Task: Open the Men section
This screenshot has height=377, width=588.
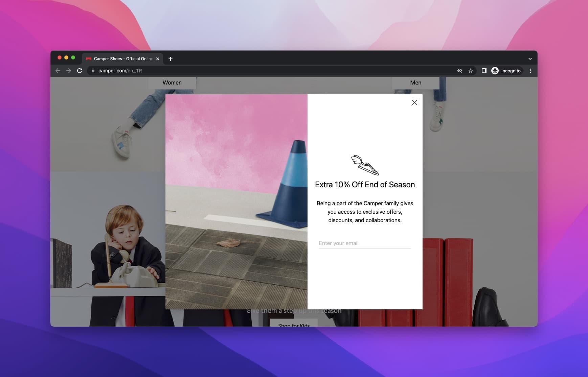Action: tap(415, 83)
